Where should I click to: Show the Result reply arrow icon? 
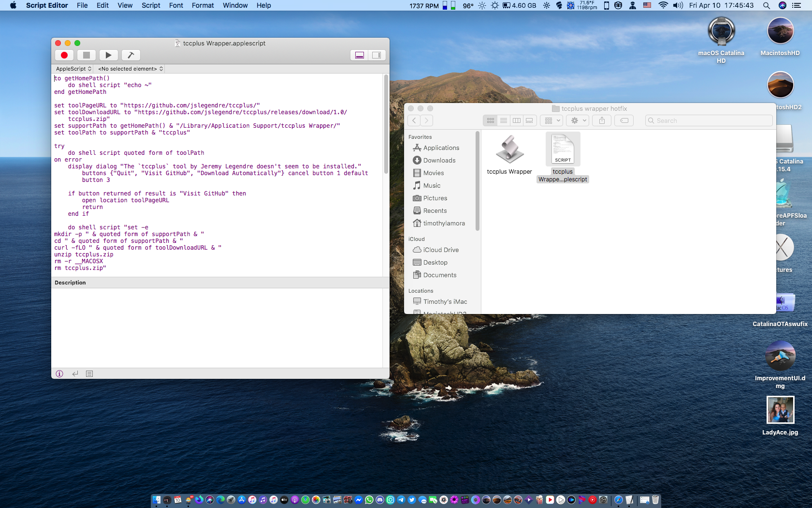point(75,374)
